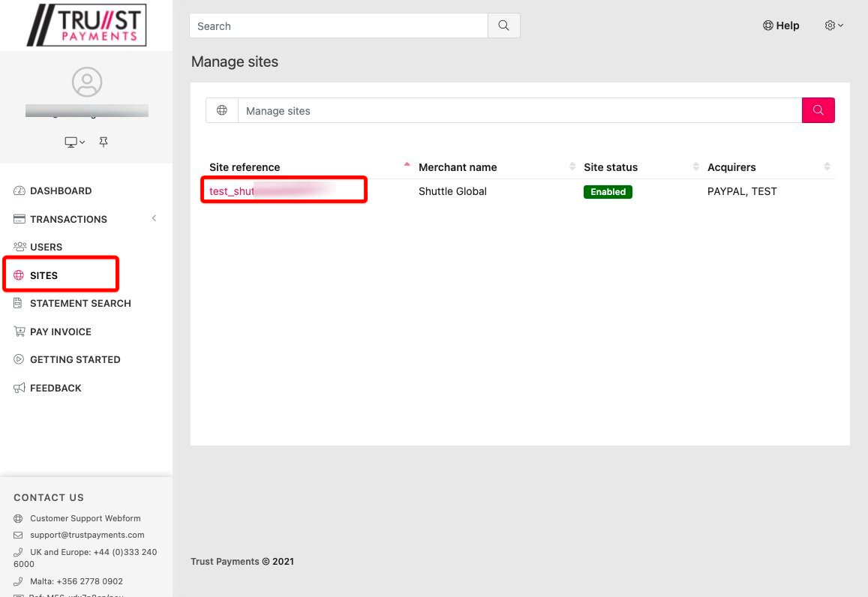Click the PAYPAL, TEST acquirers cell
The height and width of the screenshot is (597, 868).
pyautogui.click(x=742, y=191)
